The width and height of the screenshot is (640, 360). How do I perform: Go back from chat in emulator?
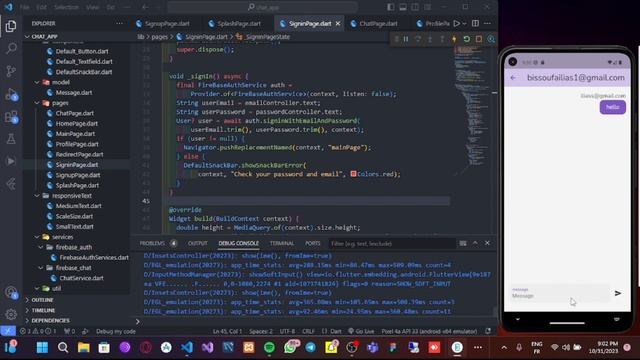pos(513,78)
